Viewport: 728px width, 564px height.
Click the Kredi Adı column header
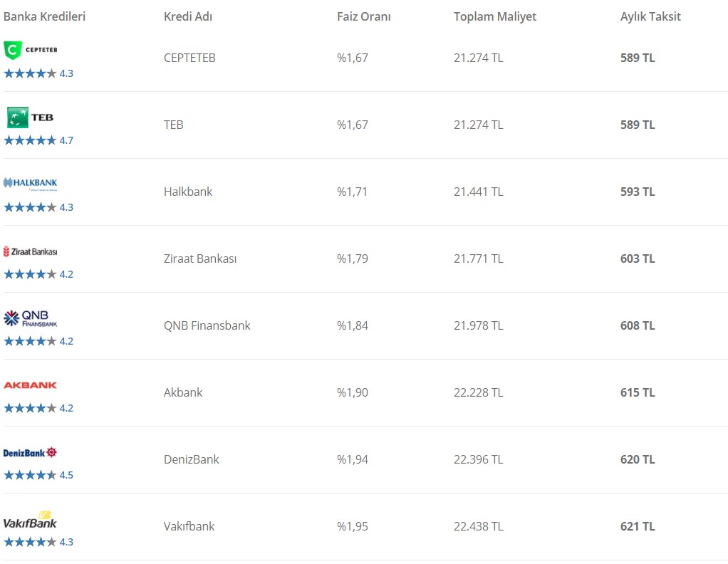188,16
